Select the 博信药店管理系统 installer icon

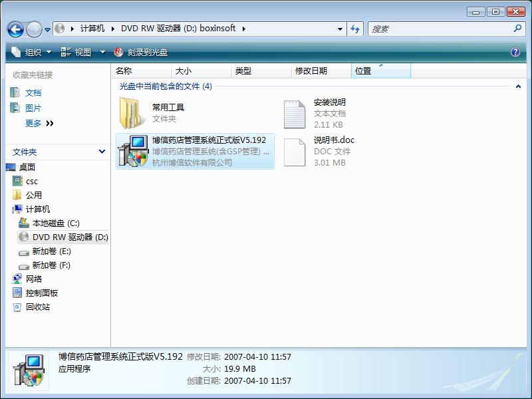(x=132, y=151)
